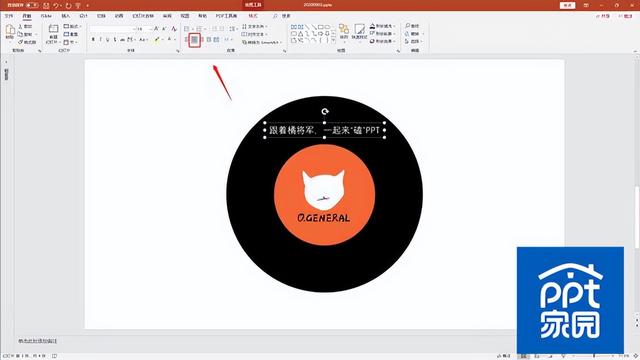Toggle the AutoSave switch
Viewport: 640px width, 360px height.
point(32,5)
